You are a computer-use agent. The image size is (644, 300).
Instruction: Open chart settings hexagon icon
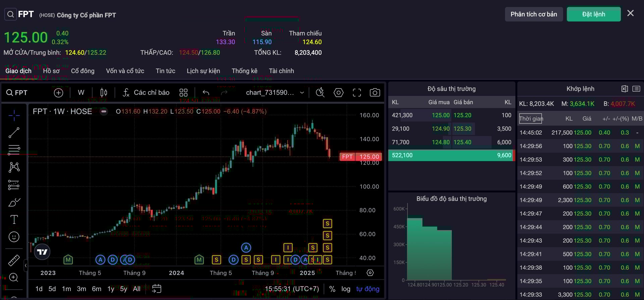(338, 92)
